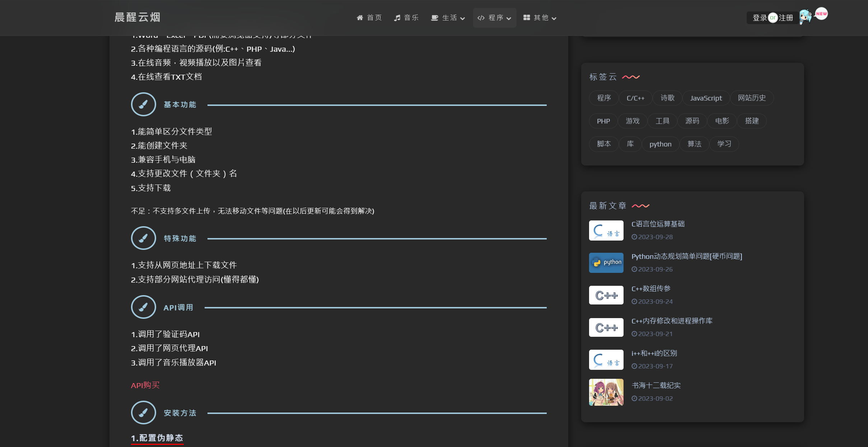Image resolution: width=868 pixels, height=447 pixels.
Task: Click C++ thumbnail for C++数组传参
Action: (x=606, y=295)
